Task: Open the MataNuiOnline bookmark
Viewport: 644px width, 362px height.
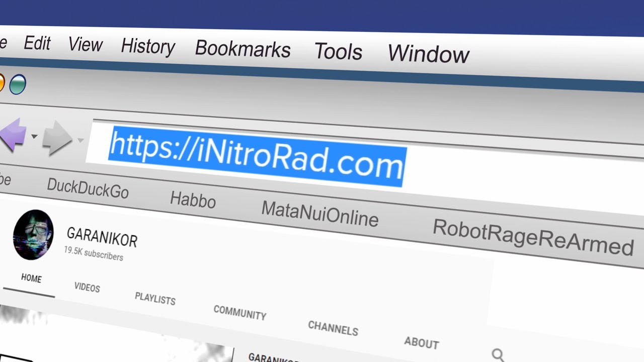Action: point(319,214)
